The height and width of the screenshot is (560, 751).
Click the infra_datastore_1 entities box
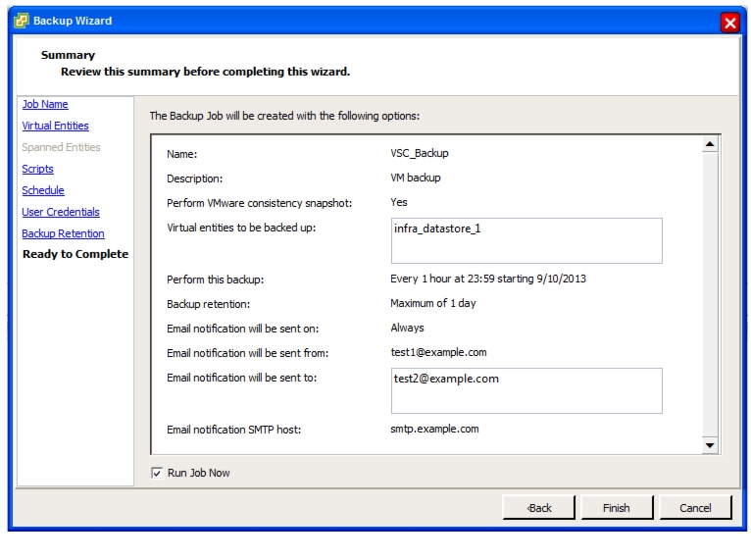[x=526, y=241]
